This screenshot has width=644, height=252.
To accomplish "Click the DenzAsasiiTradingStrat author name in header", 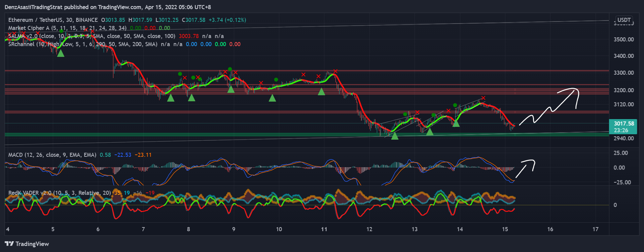I will (34, 7).
